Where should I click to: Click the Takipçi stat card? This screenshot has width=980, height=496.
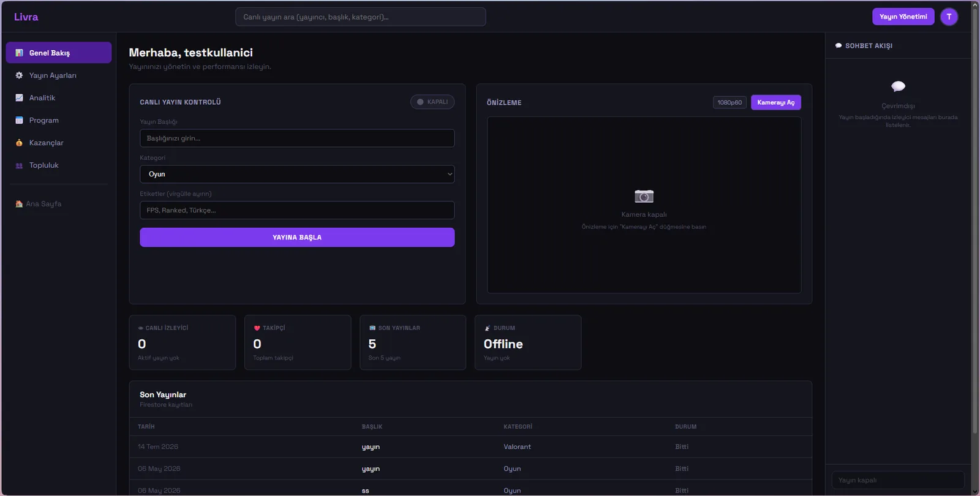coord(298,342)
